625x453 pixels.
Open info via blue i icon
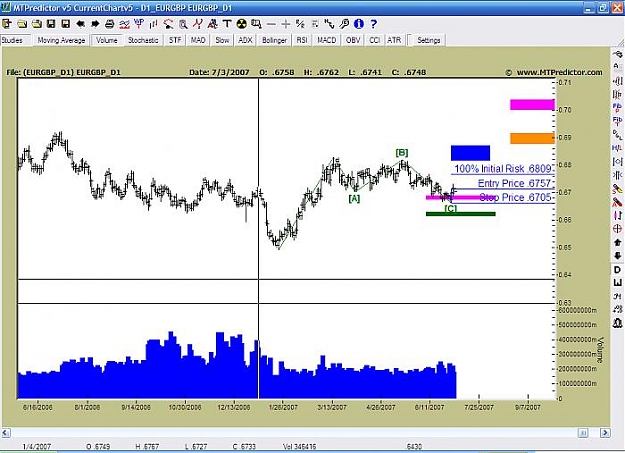(359, 24)
